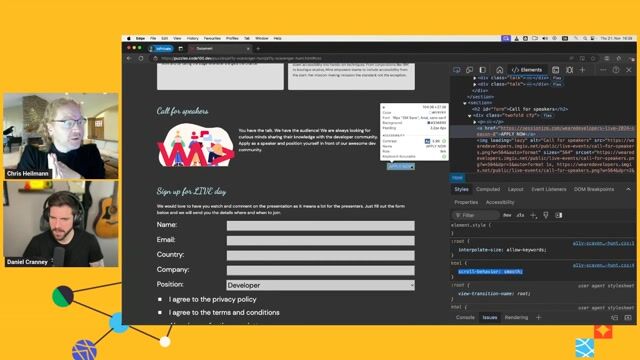This screenshot has height=360, width=640.
Task: Close the DevTools panel
Action: (x=629, y=70)
